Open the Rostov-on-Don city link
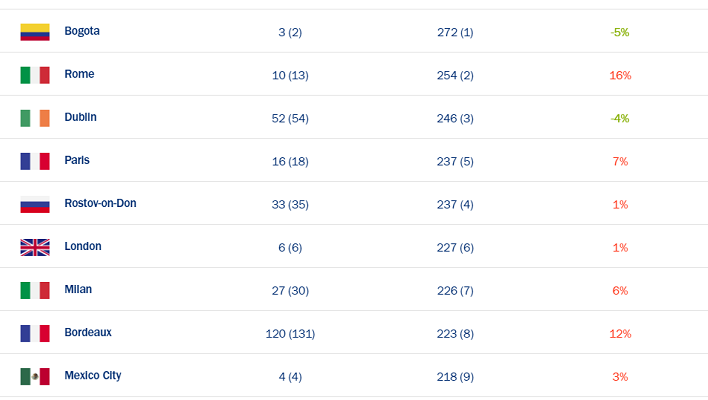This screenshot has height=400, width=708. (x=100, y=203)
